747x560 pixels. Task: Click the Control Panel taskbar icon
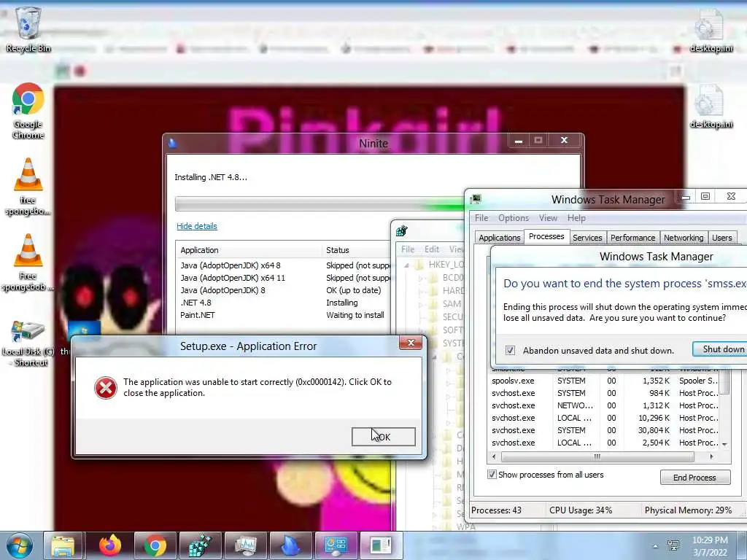coord(336,545)
